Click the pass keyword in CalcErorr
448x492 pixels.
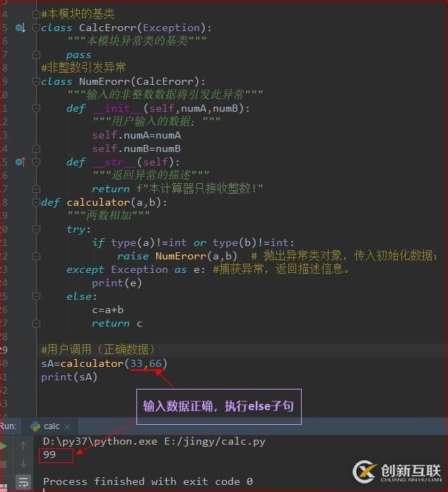pos(78,55)
